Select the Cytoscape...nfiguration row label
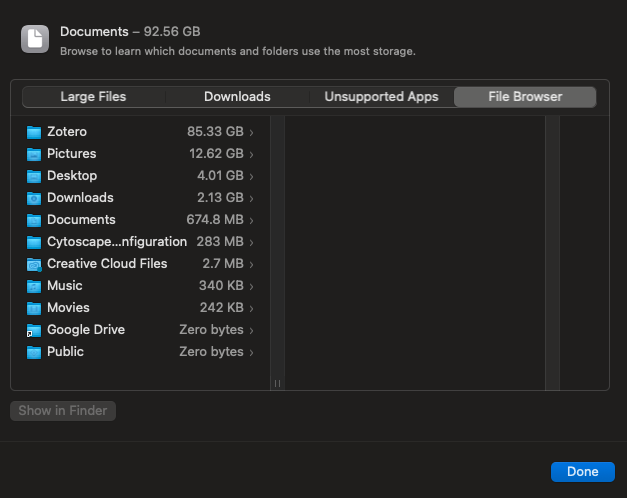Viewport: 627px width, 498px height. [117, 242]
